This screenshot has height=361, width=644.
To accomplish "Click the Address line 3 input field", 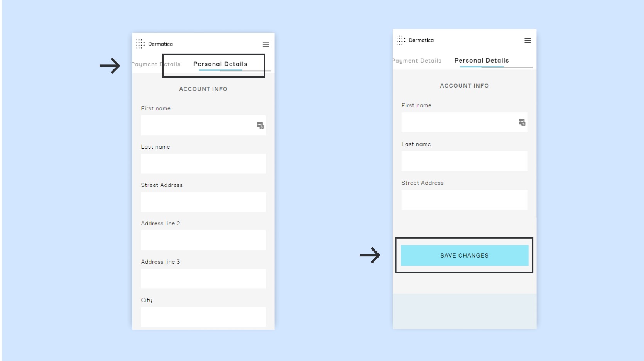I will [203, 278].
